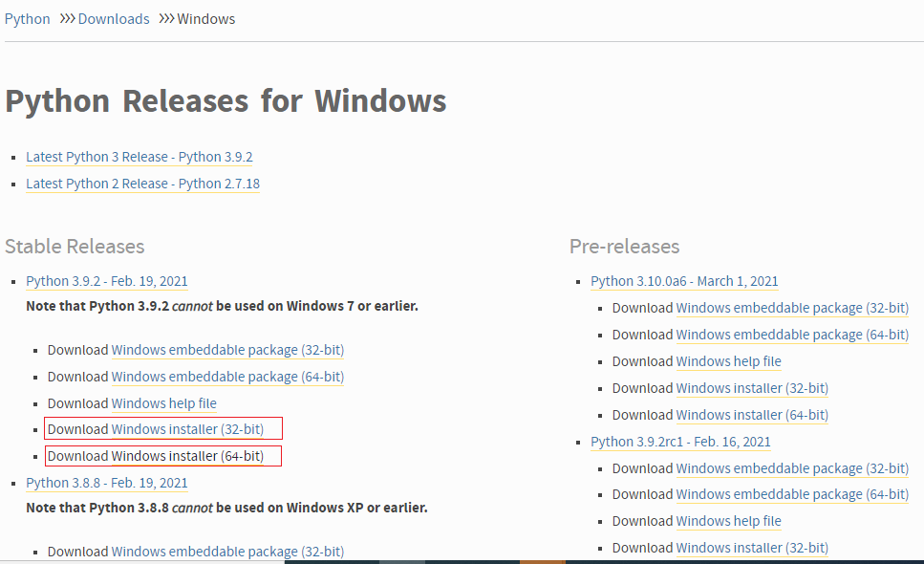The image size is (924, 564).
Task: Open the Python 3.9.2 release page
Action: coord(106,280)
